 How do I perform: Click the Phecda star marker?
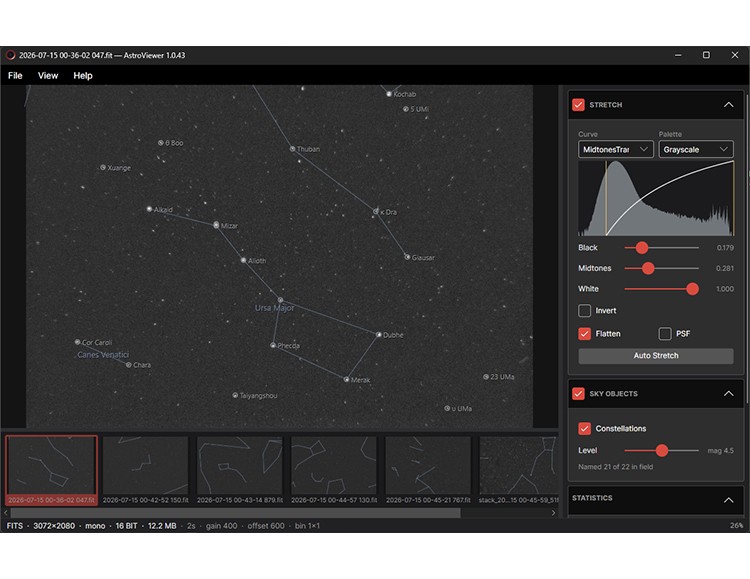273,345
